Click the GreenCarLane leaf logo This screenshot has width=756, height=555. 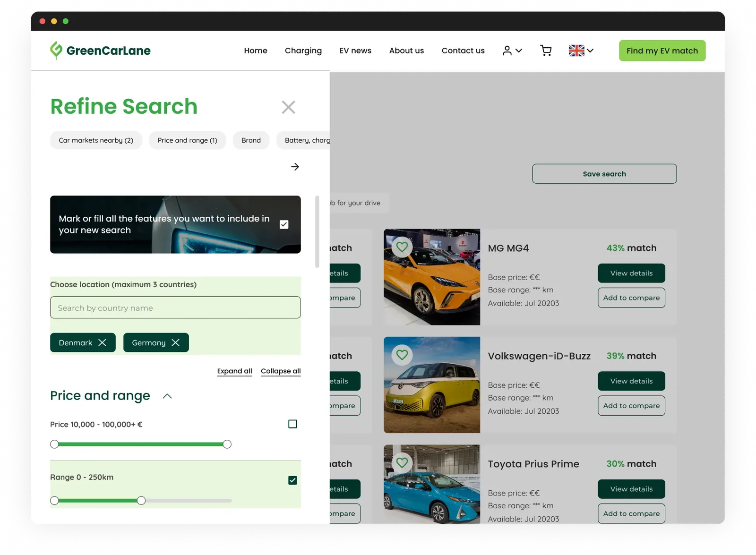[56, 50]
